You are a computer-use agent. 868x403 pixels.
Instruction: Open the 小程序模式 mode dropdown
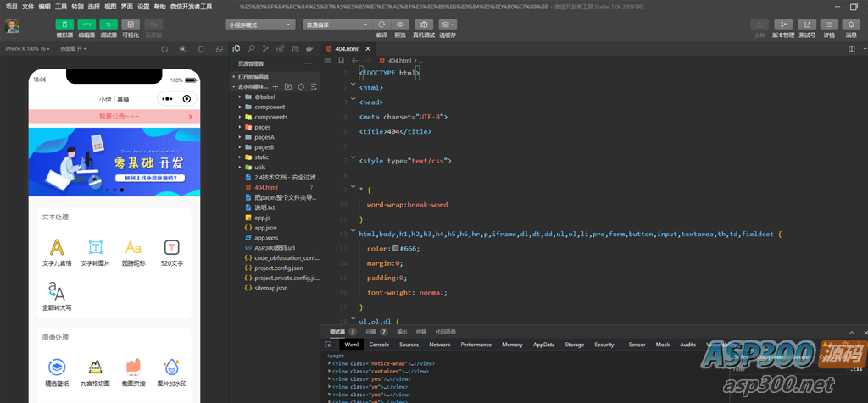(x=260, y=25)
